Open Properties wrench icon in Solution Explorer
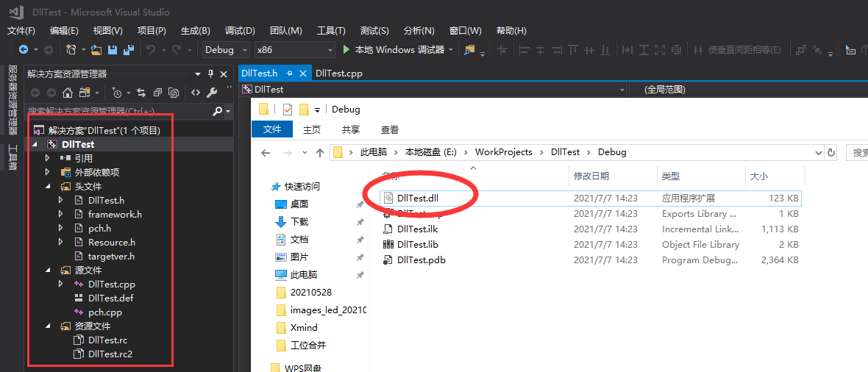 point(212,93)
